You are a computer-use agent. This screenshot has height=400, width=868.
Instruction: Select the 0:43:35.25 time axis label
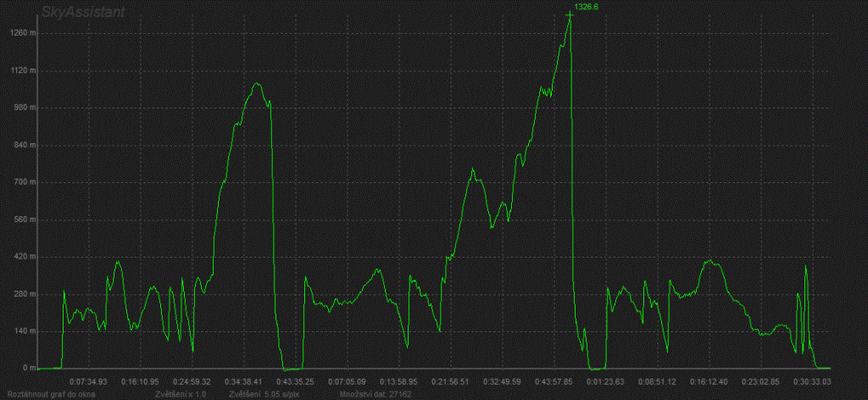[x=298, y=382]
